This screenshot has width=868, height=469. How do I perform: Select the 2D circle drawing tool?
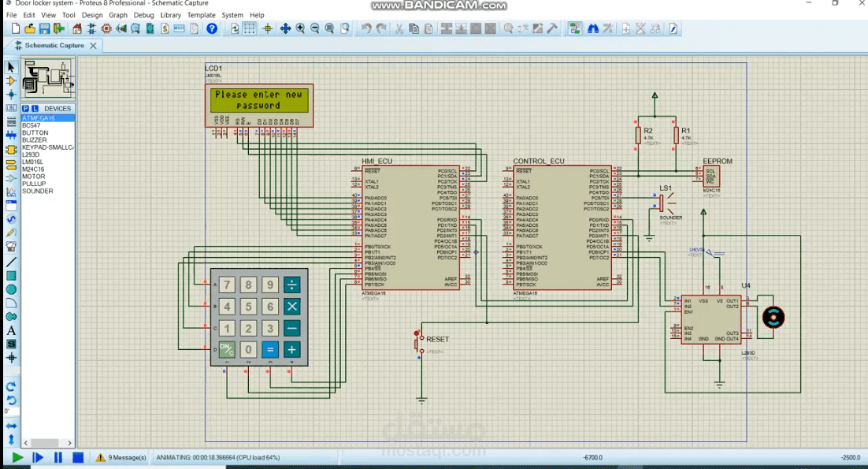(x=11, y=289)
